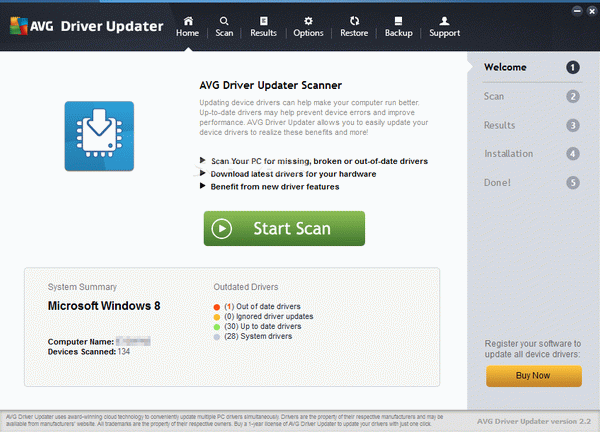Click the 'Computer Name' label
The height and width of the screenshot is (432, 600).
(81, 342)
